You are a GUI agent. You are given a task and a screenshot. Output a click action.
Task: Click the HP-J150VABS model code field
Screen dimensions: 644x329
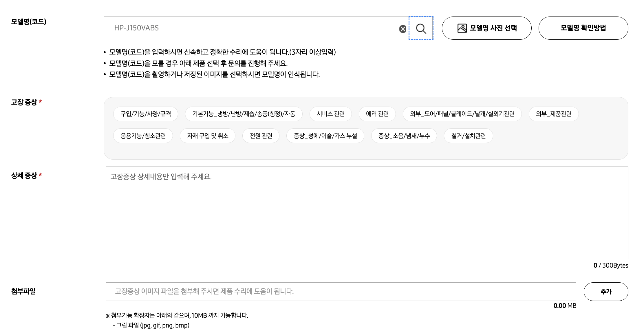(x=249, y=28)
